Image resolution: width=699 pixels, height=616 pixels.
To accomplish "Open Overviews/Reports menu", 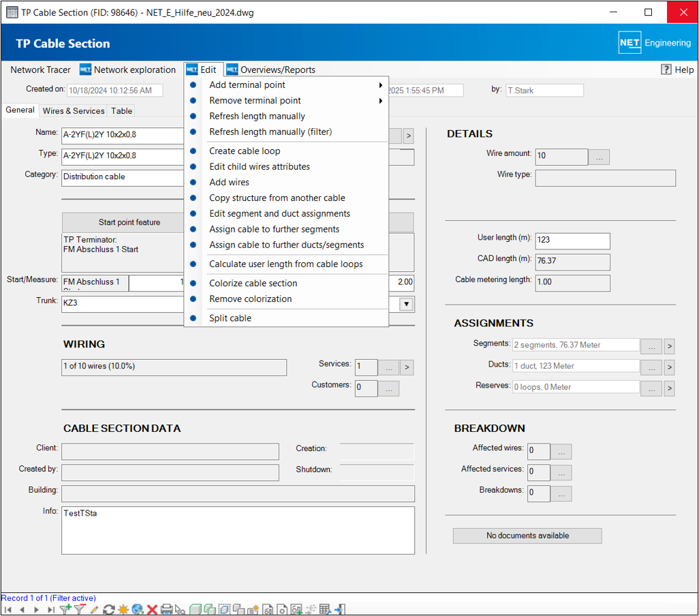I will pos(270,70).
